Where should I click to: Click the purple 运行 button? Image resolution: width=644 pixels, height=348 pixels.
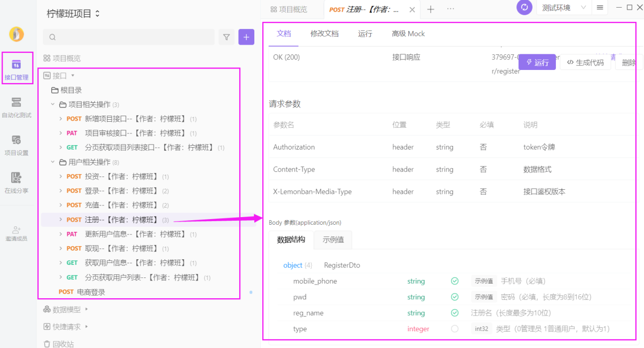click(x=537, y=62)
